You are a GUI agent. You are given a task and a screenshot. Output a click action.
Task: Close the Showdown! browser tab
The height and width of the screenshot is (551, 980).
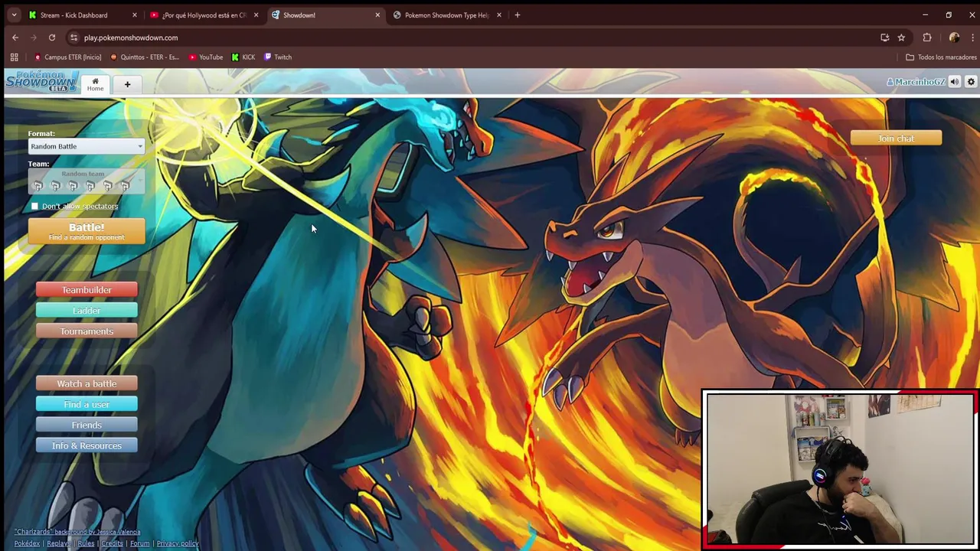pyautogui.click(x=377, y=15)
